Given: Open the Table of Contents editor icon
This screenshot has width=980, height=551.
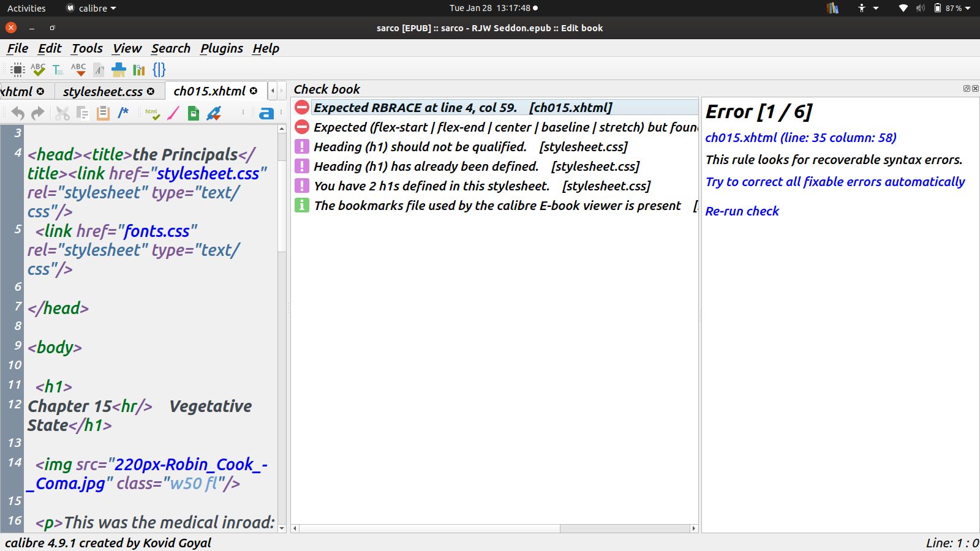Looking at the screenshot, I should pos(58,70).
